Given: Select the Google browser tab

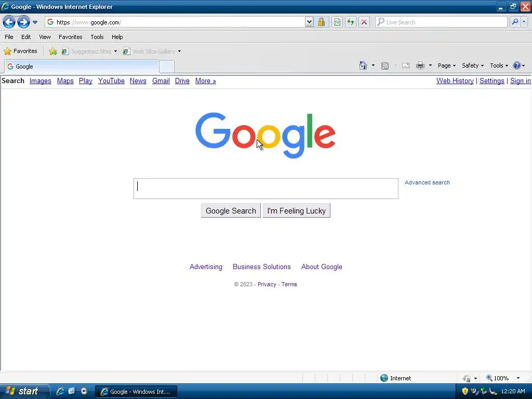Looking at the screenshot, I should coord(82,66).
